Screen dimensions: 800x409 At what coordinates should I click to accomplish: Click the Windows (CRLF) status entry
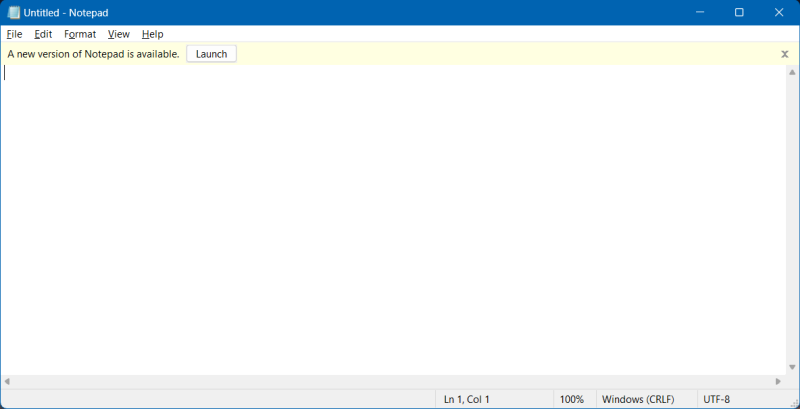tap(638, 399)
